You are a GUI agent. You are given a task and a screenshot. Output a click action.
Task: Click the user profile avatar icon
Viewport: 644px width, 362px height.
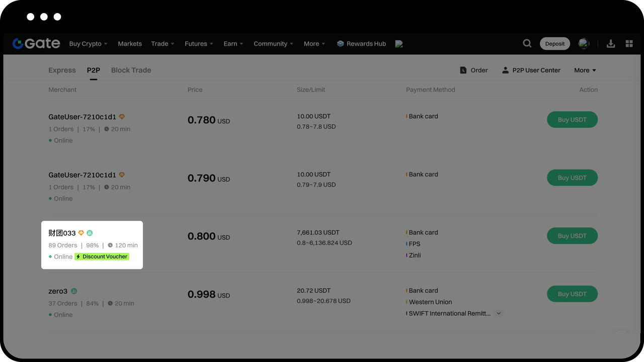584,44
